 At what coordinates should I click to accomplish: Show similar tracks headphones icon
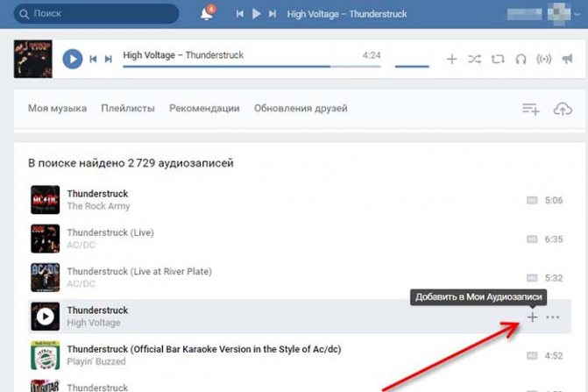click(521, 59)
